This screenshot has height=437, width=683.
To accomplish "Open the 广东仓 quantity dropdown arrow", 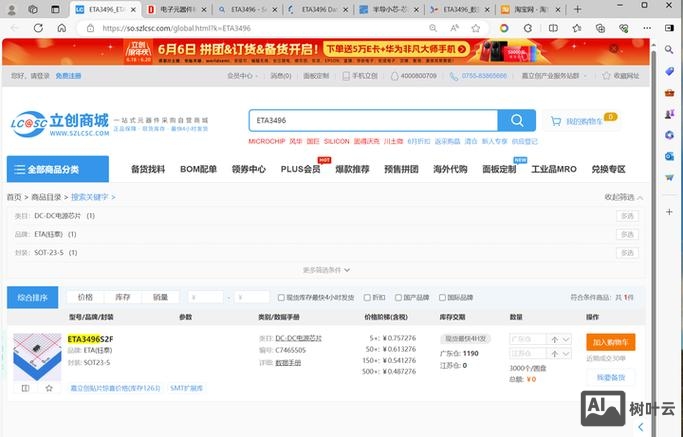I will tap(566, 339).
